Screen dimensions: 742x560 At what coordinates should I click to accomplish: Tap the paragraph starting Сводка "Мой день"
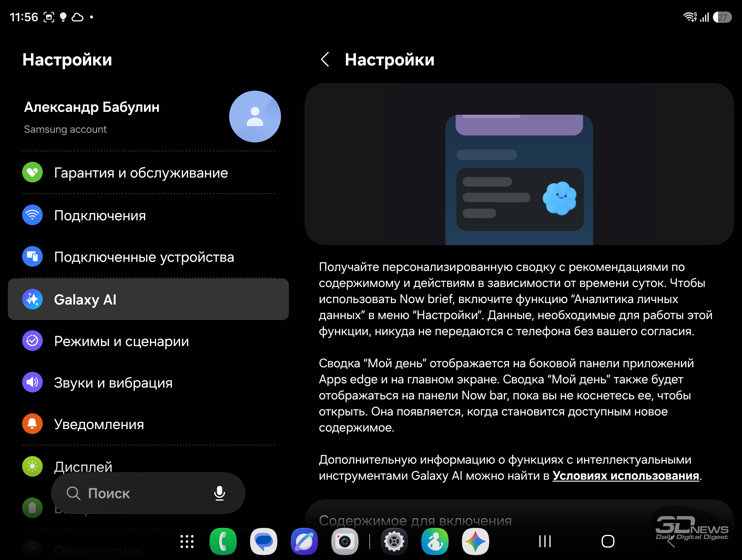pyautogui.click(x=506, y=395)
